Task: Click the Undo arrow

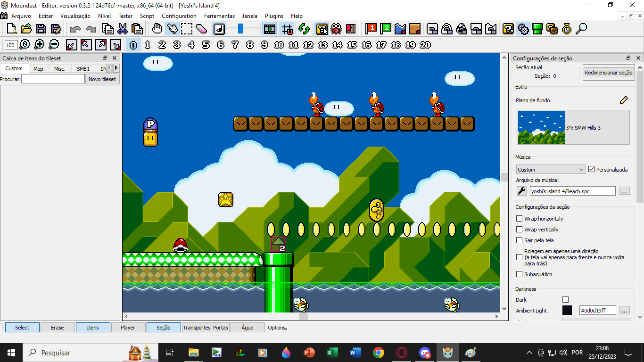Action: click(75, 29)
